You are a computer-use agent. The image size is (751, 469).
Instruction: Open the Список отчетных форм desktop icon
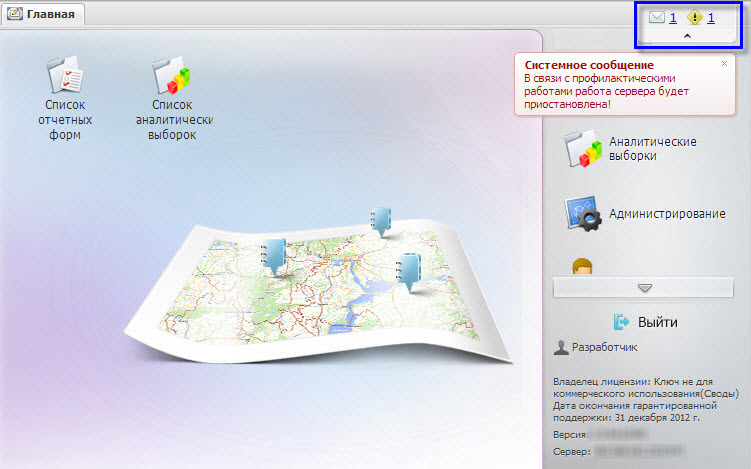[64, 75]
